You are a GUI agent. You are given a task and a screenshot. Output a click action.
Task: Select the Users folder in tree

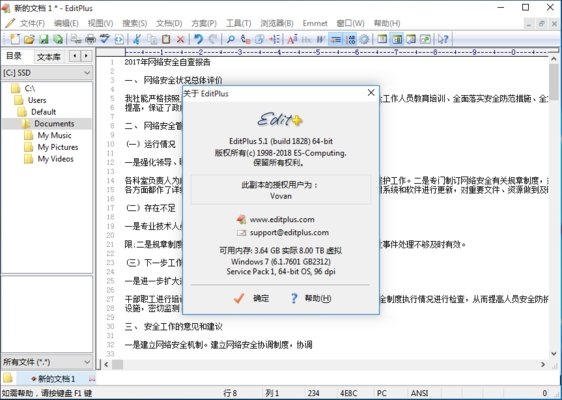click(x=37, y=100)
